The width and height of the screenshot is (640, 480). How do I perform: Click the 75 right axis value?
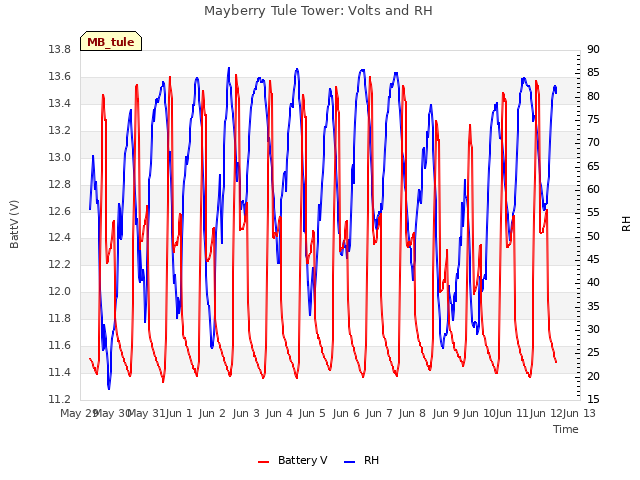[x=593, y=119]
